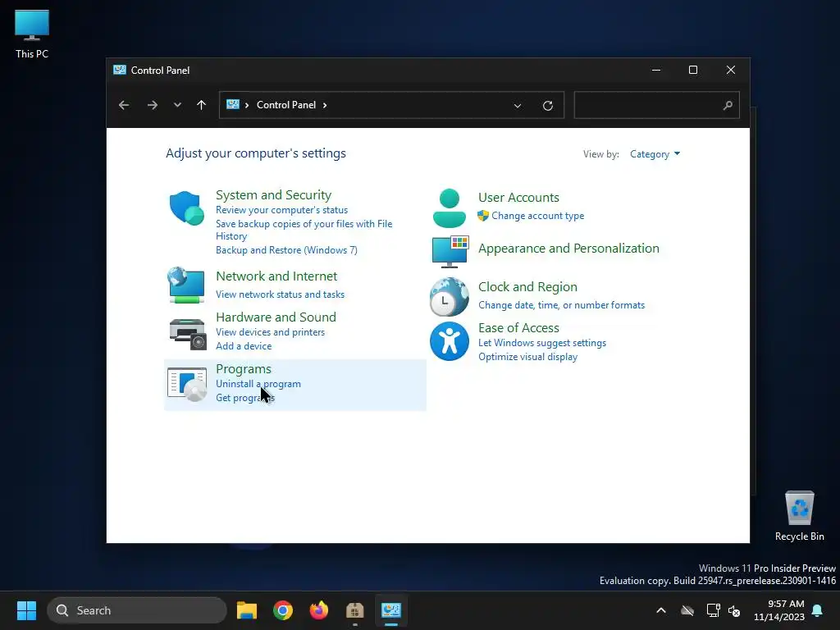
Task: Click Review your computer's status
Action: [x=282, y=210]
